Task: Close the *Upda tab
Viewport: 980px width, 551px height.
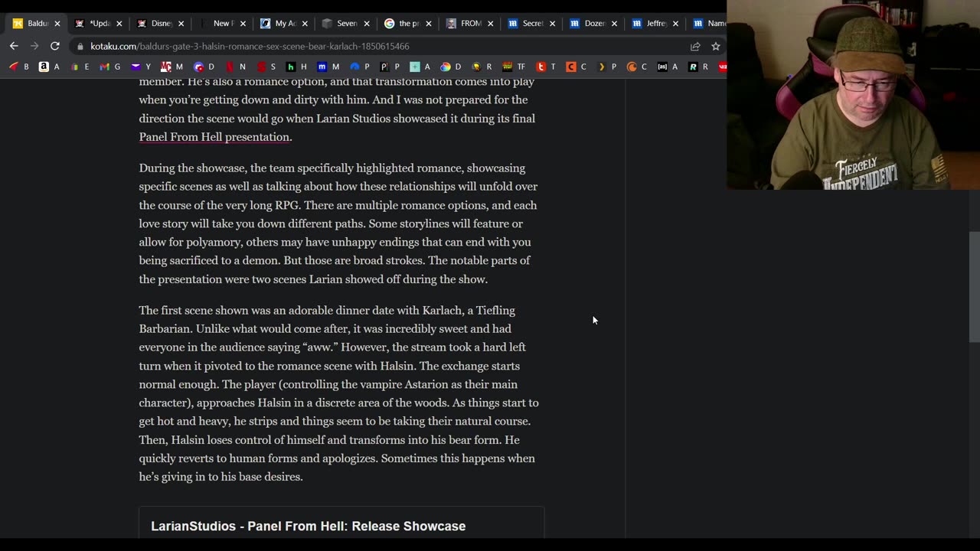Action: (119, 24)
